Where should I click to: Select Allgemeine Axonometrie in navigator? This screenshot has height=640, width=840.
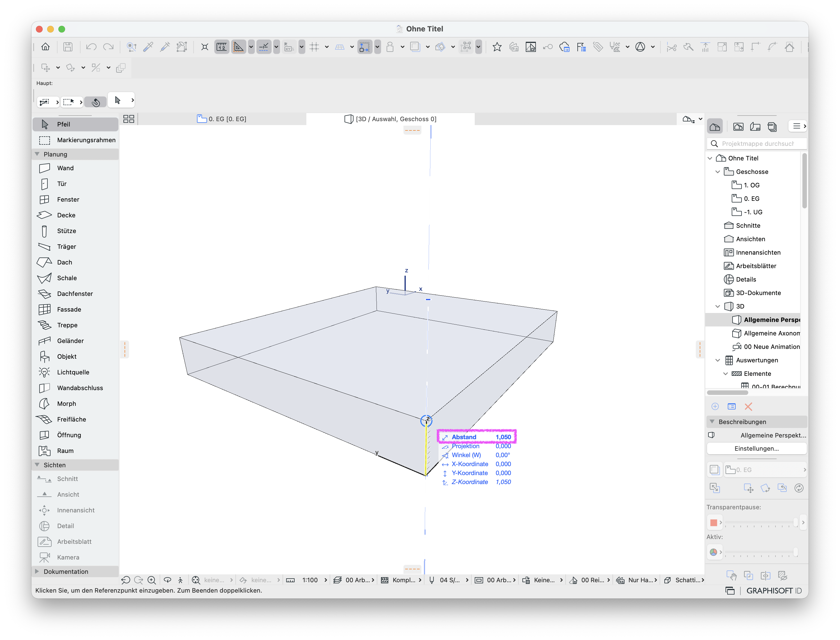coord(766,333)
